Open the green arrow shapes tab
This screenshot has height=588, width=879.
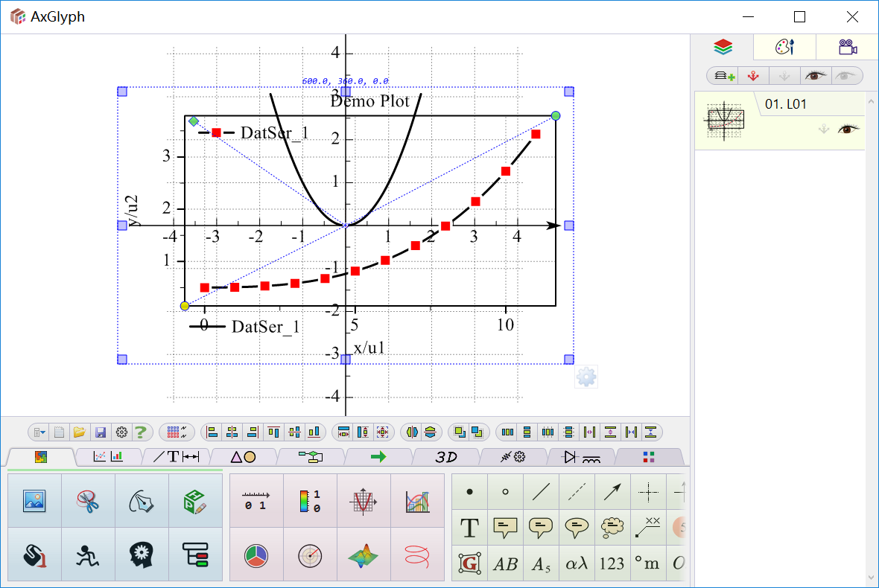coord(378,457)
